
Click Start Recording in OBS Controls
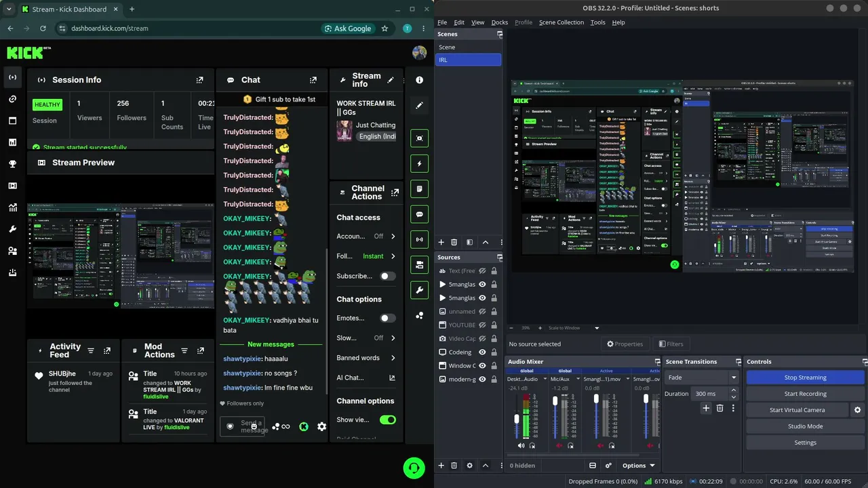click(x=806, y=394)
